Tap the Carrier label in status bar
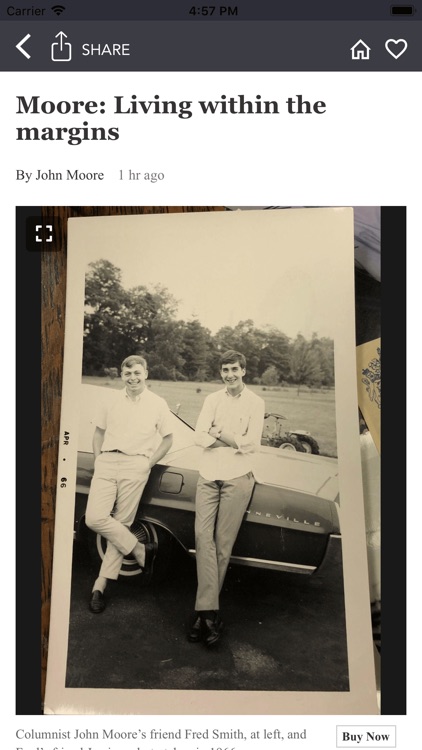Screen dimensions: 422x750 [x=26, y=11]
